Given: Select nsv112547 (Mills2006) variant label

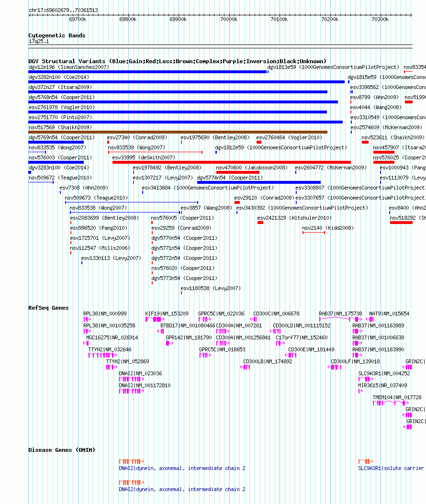Looking at the screenshot, I should click(100, 248).
